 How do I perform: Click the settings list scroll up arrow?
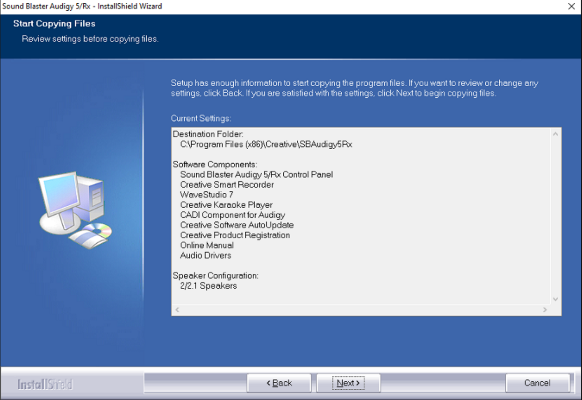(x=555, y=134)
